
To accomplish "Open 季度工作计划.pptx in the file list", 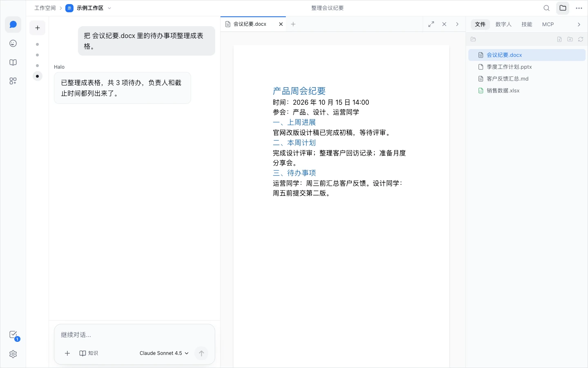I will pos(527,67).
